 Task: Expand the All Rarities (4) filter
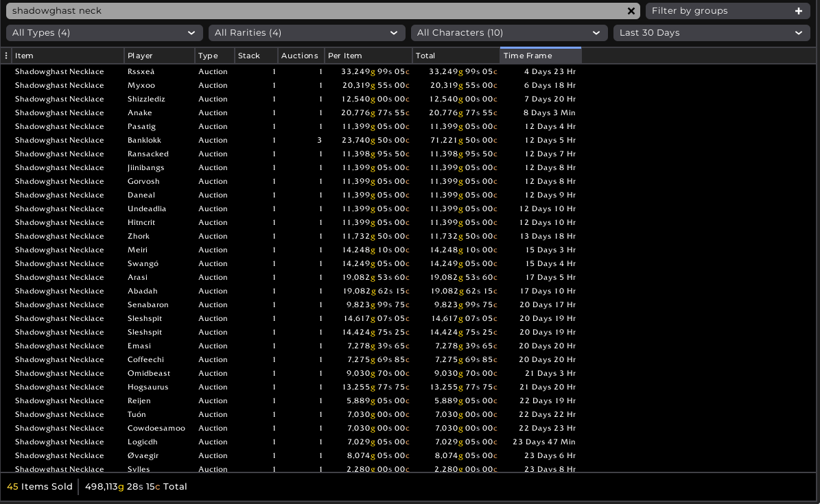[x=306, y=32]
